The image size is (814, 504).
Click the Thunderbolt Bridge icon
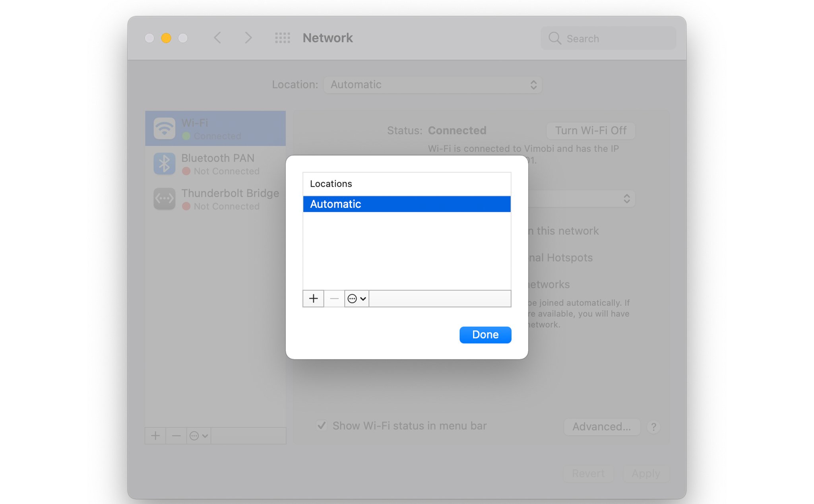[164, 199]
